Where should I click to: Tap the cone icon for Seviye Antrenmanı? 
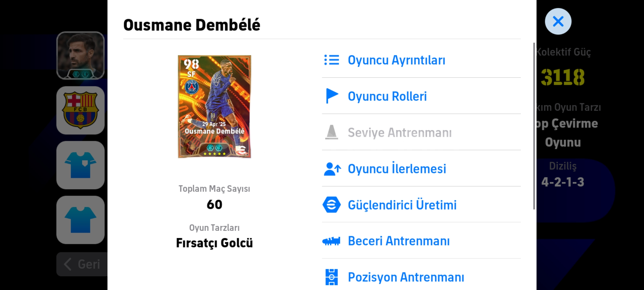[332, 132]
